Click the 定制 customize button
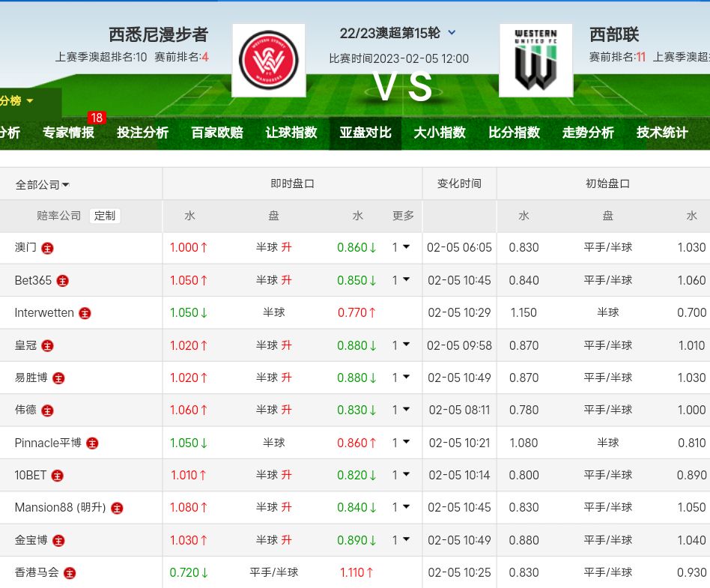The image size is (710, 588). pos(105,216)
